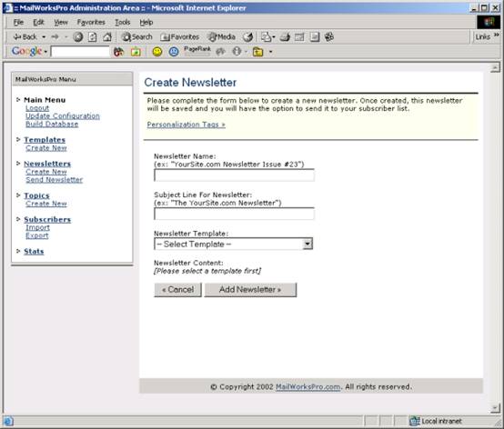Go forward with the Forward arrow
Image resolution: width=504 pixels, height=429 pixels.
pos(55,37)
